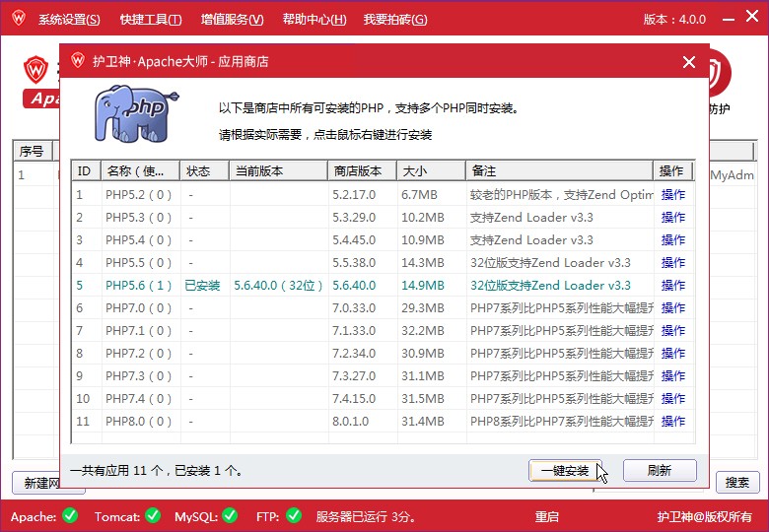Click 操作 link for PHP5.6 row

point(672,286)
